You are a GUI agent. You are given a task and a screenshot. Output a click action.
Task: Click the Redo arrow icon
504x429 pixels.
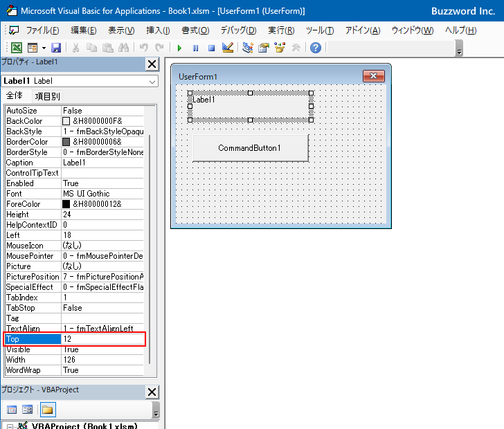point(159,48)
